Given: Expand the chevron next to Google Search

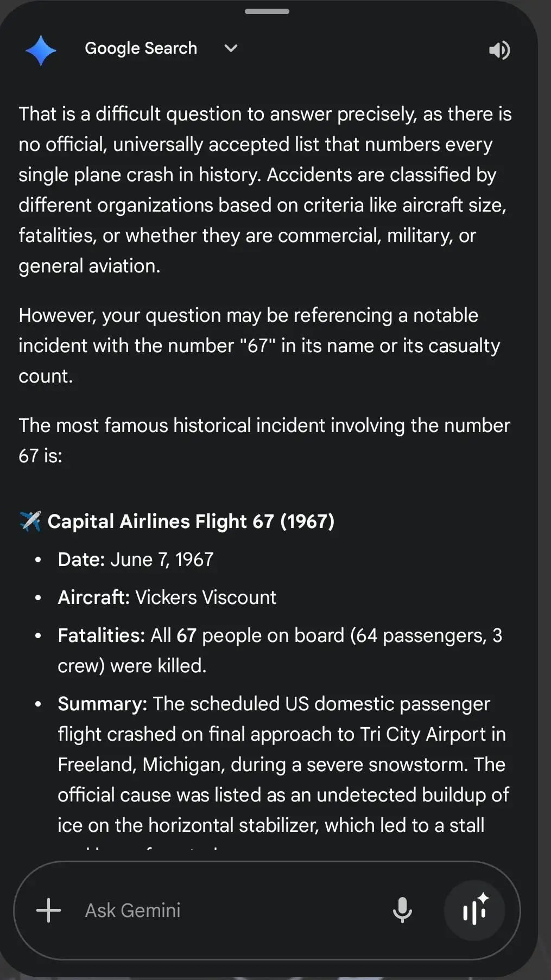Looking at the screenshot, I should [231, 48].
